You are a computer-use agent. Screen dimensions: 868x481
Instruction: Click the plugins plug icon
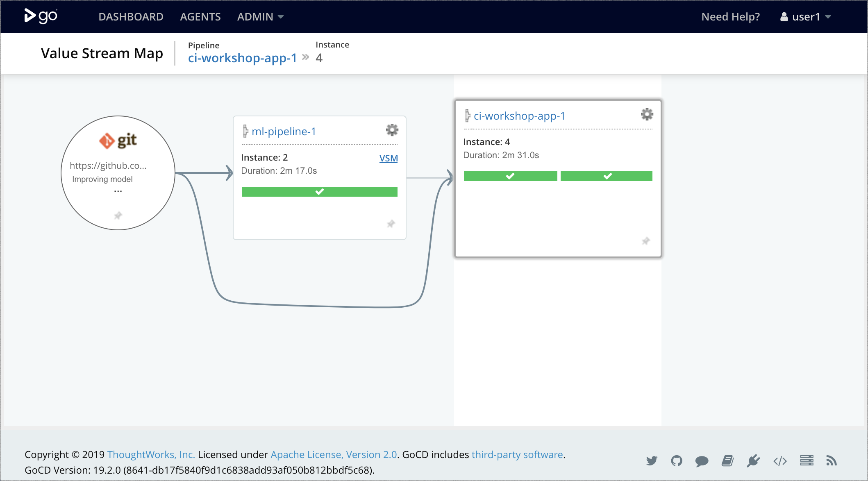coord(753,461)
